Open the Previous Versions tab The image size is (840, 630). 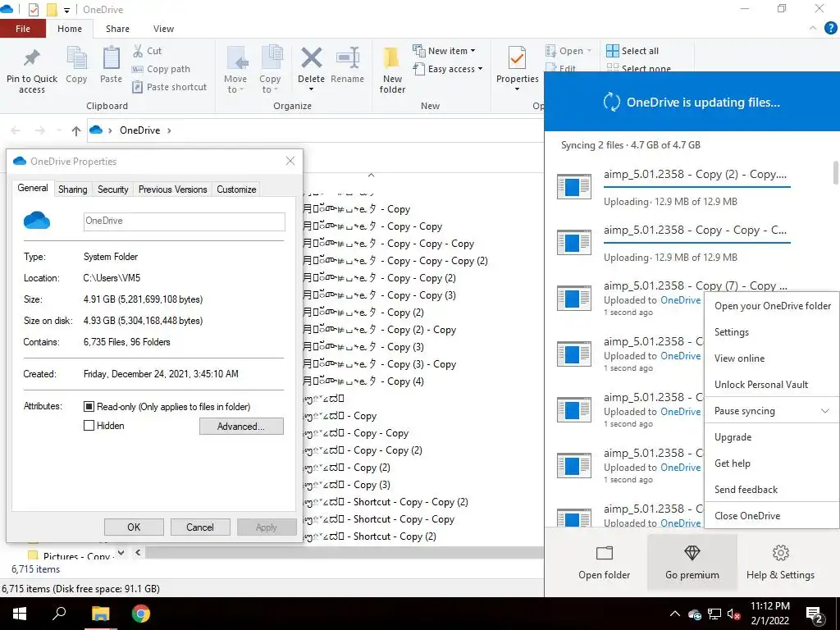click(172, 189)
